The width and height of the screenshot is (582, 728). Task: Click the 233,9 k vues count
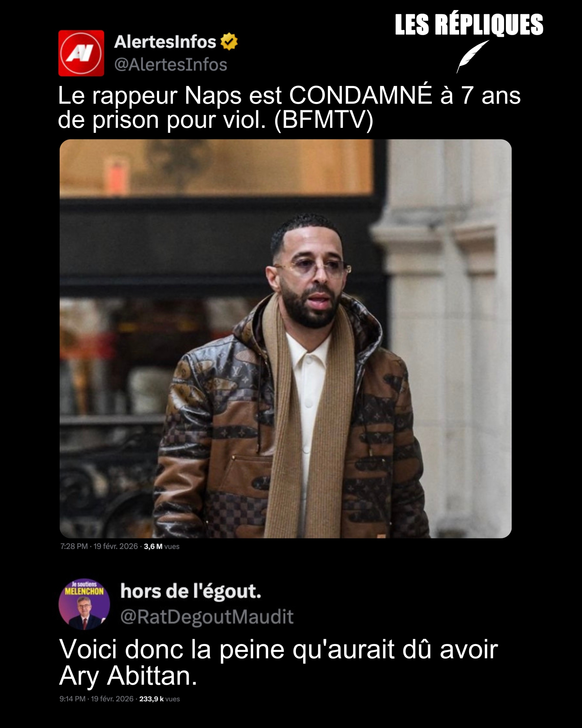tap(159, 699)
